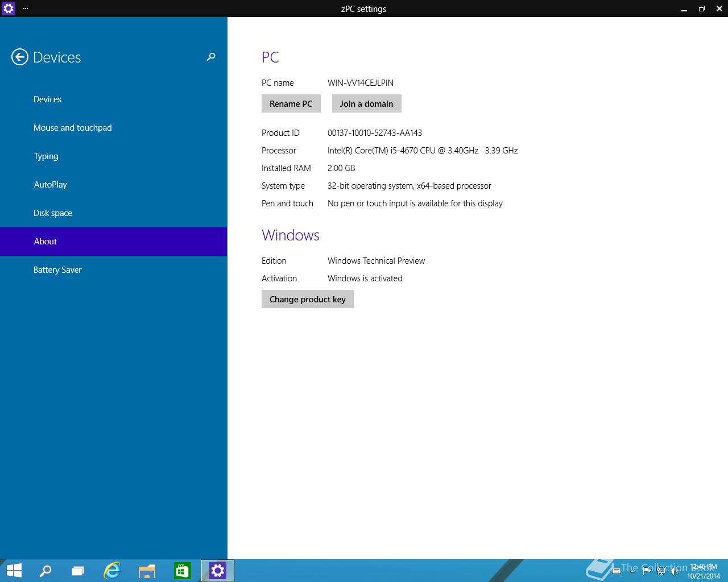The width and height of the screenshot is (728, 582).
Task: Click the Installed RAM value 2.00 GB
Action: pyautogui.click(x=341, y=168)
